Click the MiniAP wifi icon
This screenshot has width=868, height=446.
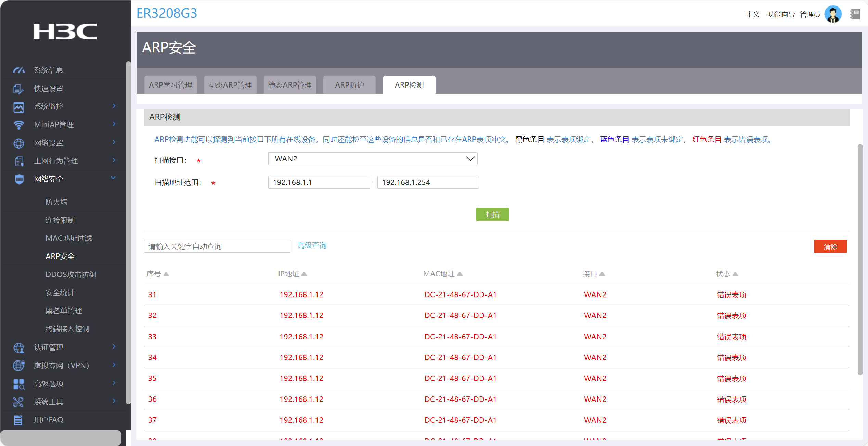coord(18,125)
